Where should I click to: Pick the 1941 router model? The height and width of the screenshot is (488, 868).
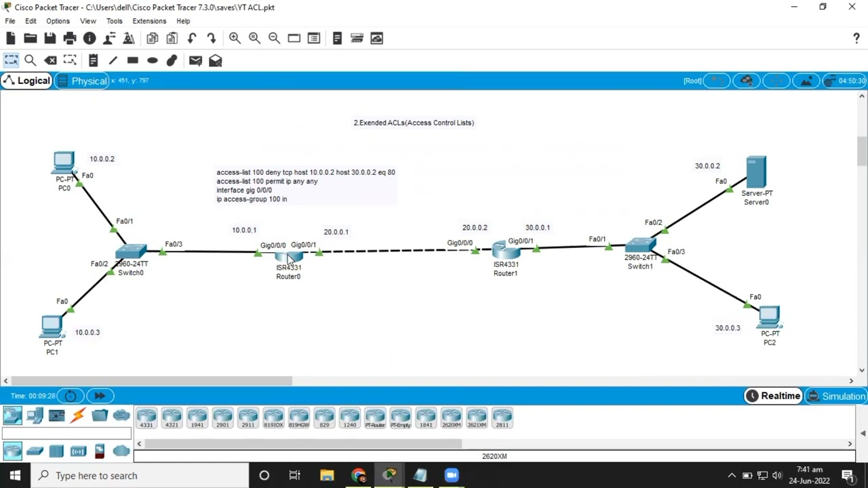[197, 418]
